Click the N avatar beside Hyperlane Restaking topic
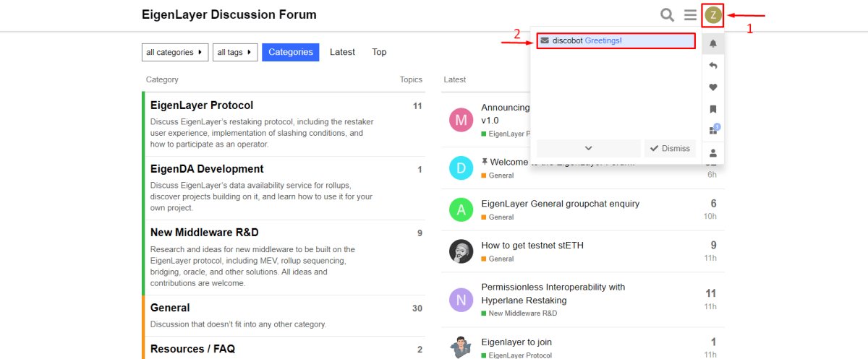The image size is (868, 359). (461, 300)
